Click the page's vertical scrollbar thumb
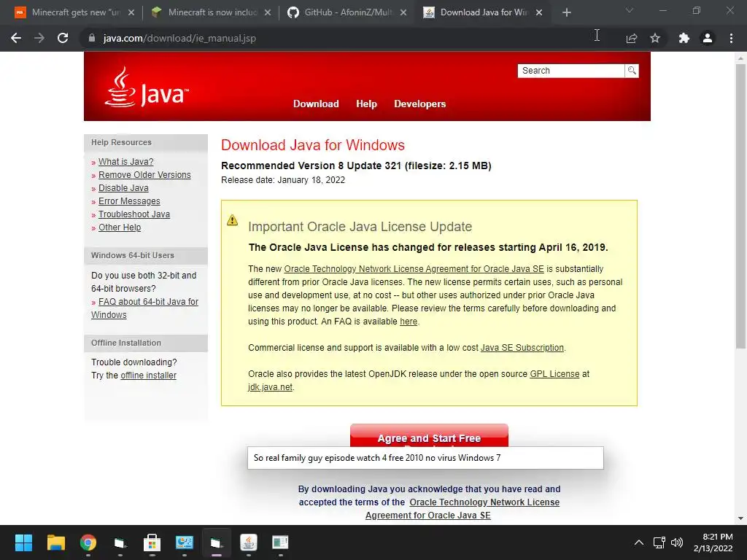 (x=740, y=206)
